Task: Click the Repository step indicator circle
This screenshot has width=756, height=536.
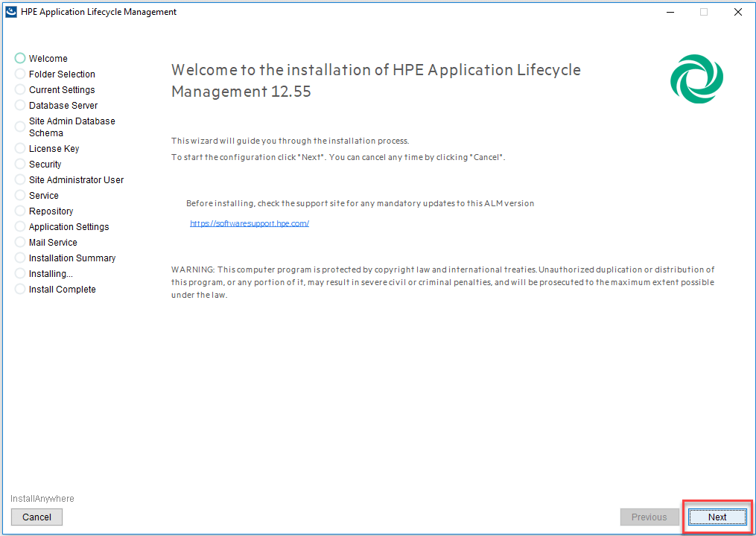Action: coord(20,211)
